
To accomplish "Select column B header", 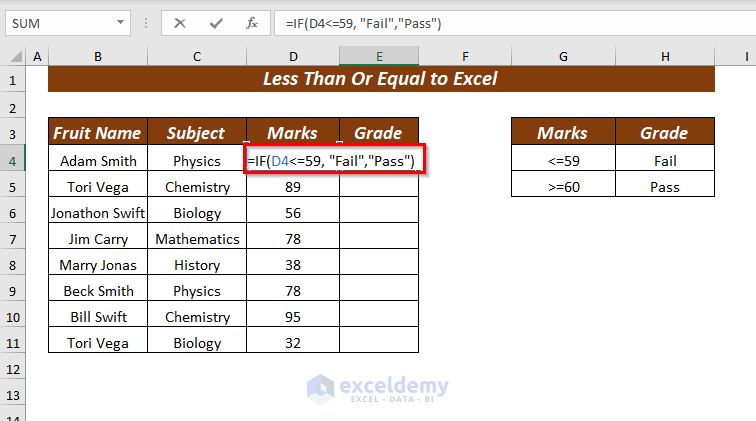I will 98,56.
